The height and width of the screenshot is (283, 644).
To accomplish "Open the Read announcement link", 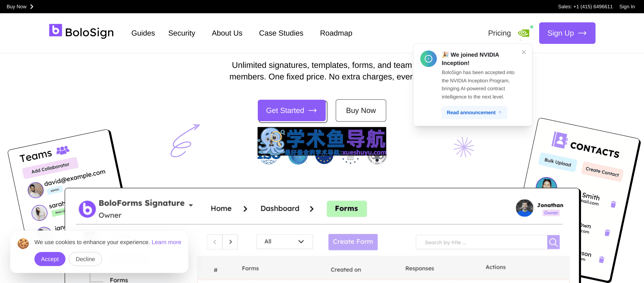I will click(474, 112).
